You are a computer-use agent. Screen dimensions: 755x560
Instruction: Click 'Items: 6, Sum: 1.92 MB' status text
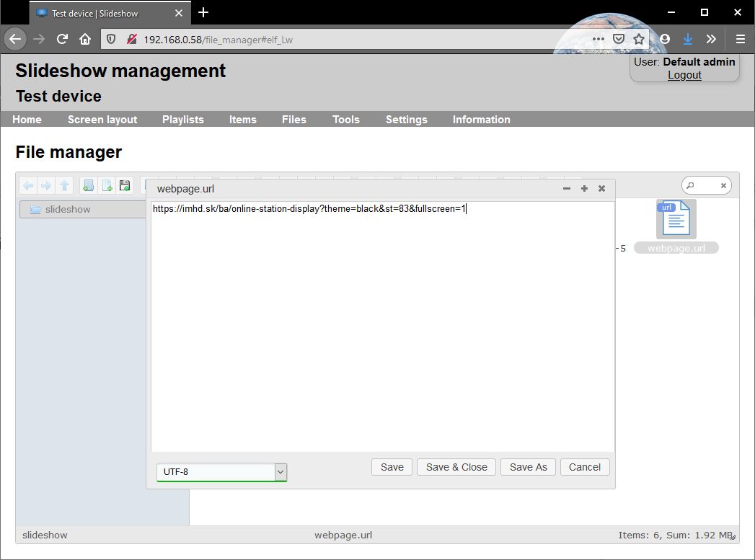pyautogui.click(x=676, y=535)
